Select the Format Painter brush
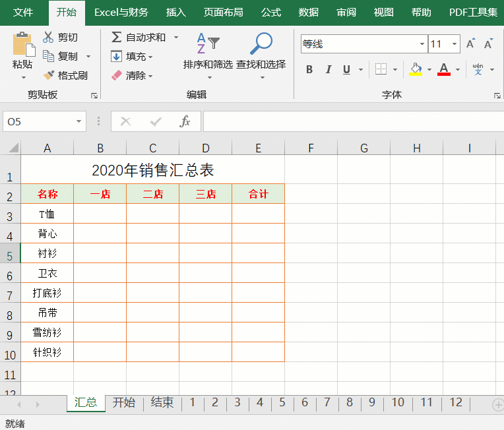The image size is (504, 430). 49,76
